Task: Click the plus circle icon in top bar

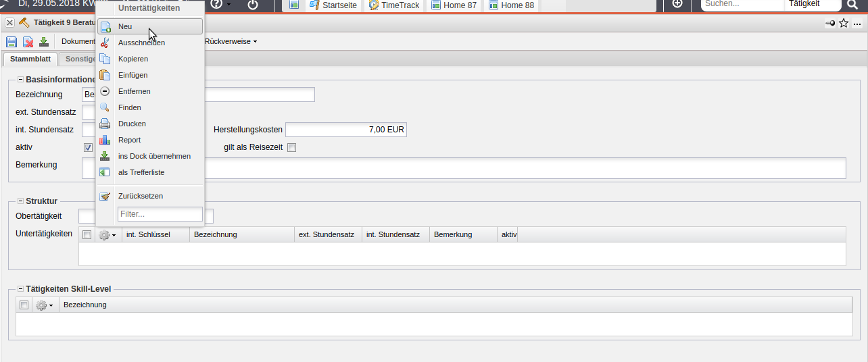Action: pos(677,4)
